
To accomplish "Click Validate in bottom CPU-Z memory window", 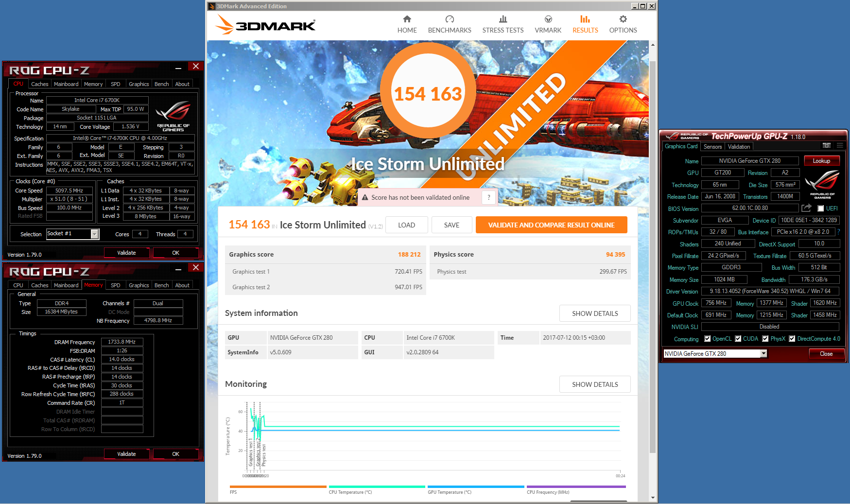I will click(x=126, y=454).
